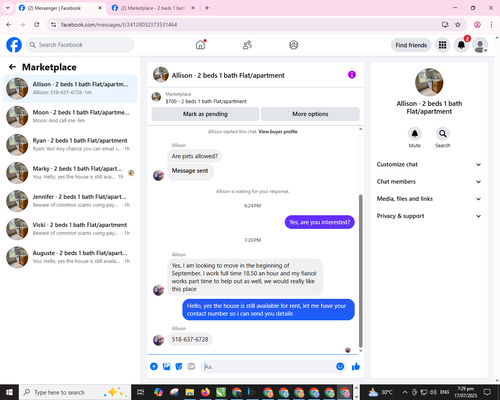Open Windows Start menu
Image resolution: width=500 pixels, height=400 pixels.
[9, 392]
